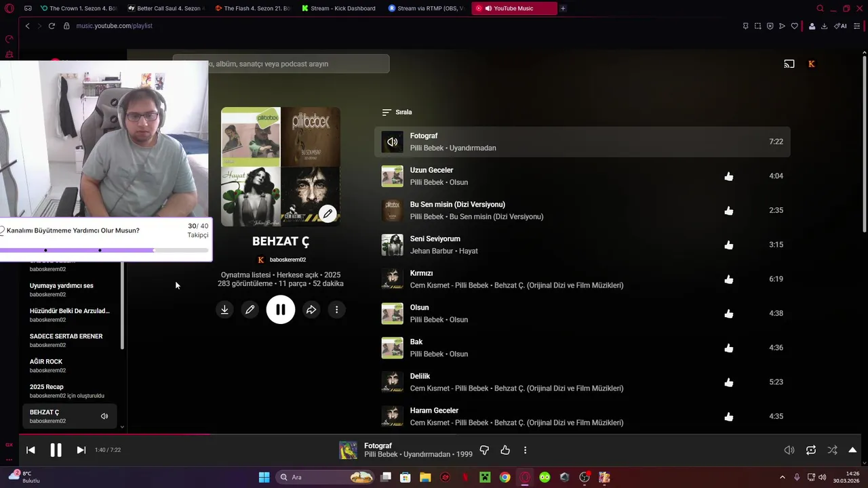Like the song Haram Geceler
This screenshot has width=868, height=488.
tap(729, 417)
